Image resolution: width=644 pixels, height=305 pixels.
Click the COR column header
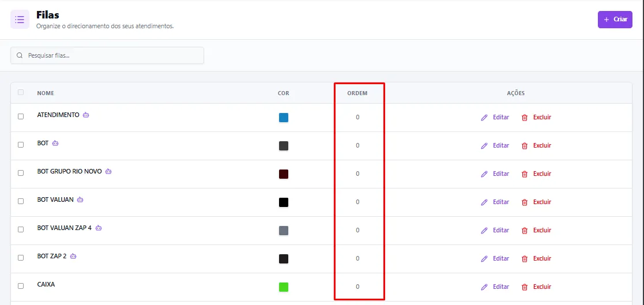click(284, 93)
